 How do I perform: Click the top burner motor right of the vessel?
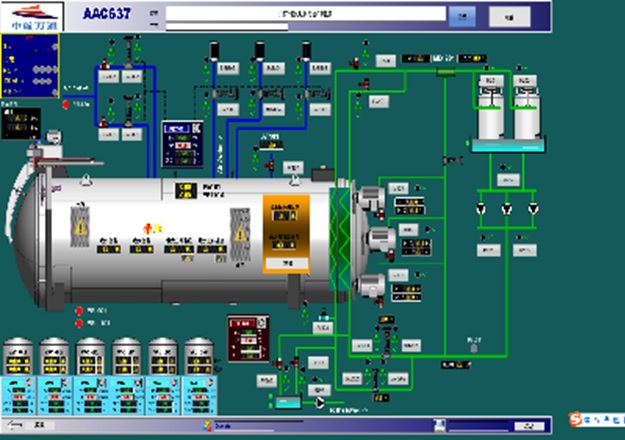[x=372, y=201]
